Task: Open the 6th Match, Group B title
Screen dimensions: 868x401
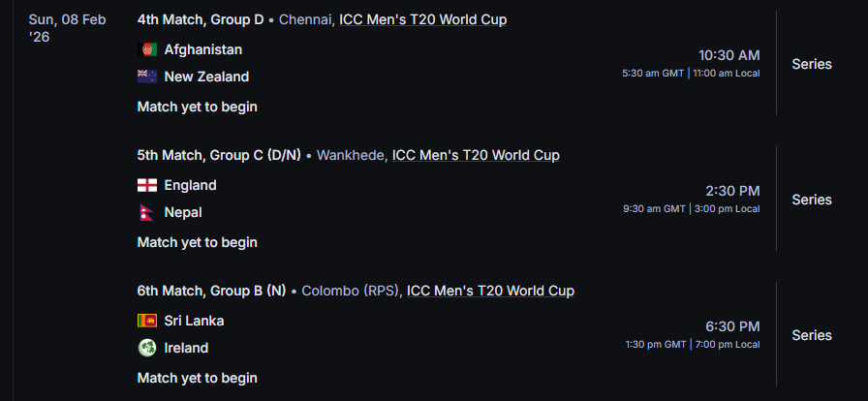Action: [211, 291]
